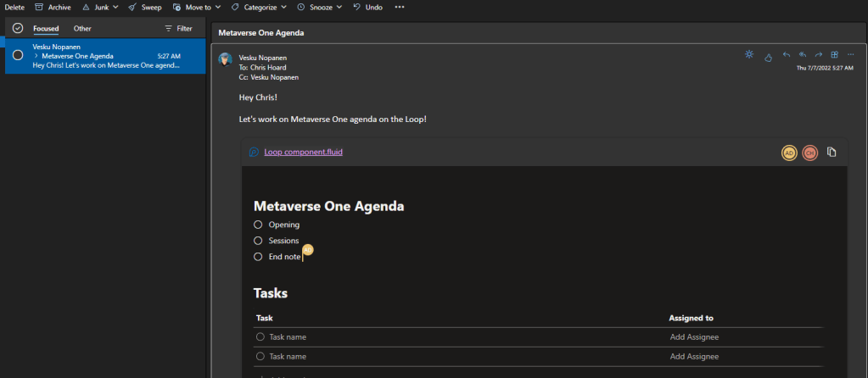Switch to the Other inbox tab
868x378 pixels.
[82, 28]
